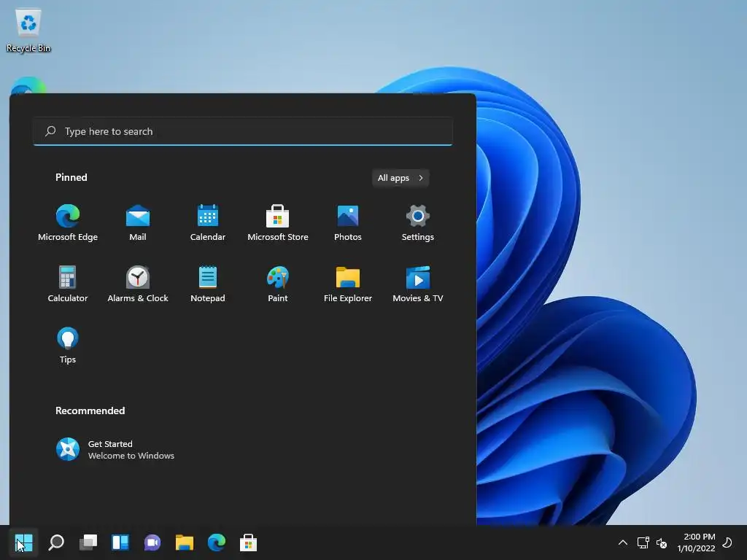Open Microsoft Edge from pinned apps
The width and height of the screenshot is (747, 560).
click(68, 222)
